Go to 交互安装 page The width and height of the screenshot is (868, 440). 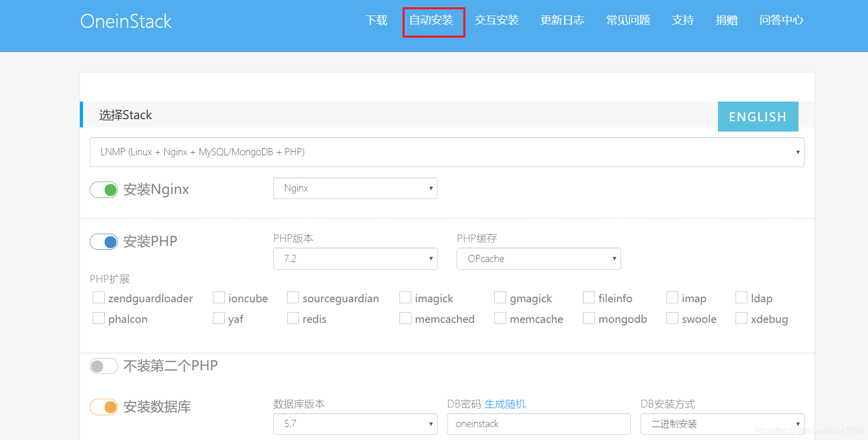pyautogui.click(x=496, y=20)
